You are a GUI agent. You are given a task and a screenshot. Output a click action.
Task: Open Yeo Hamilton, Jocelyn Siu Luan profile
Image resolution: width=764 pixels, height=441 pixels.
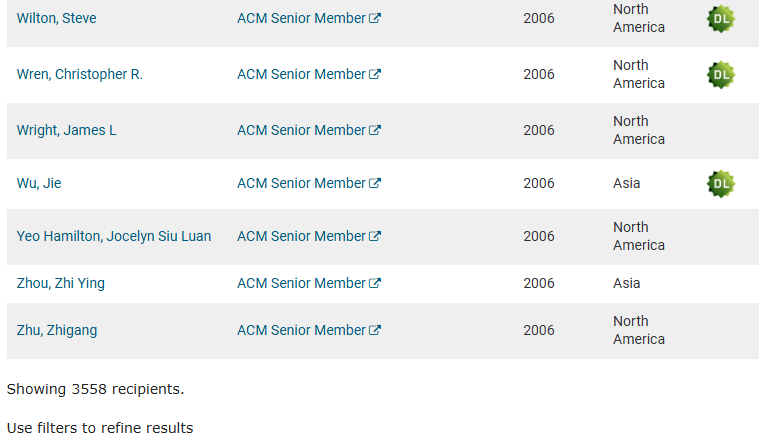click(x=114, y=236)
